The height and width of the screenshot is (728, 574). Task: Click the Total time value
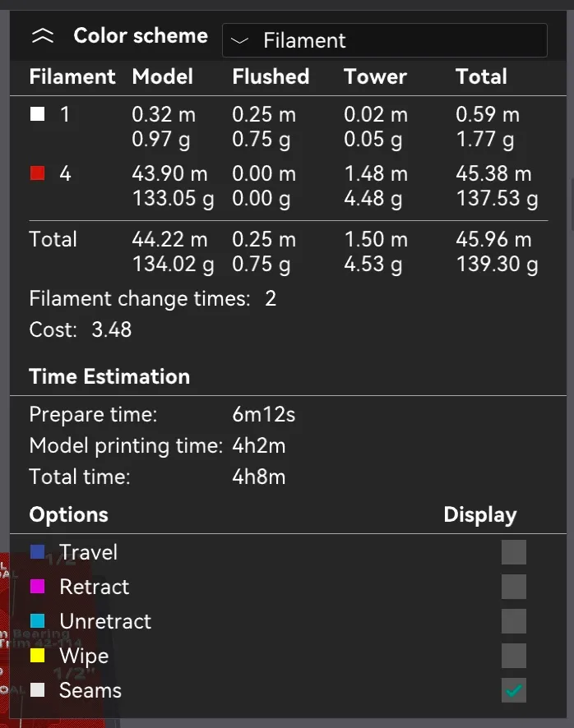click(x=259, y=477)
